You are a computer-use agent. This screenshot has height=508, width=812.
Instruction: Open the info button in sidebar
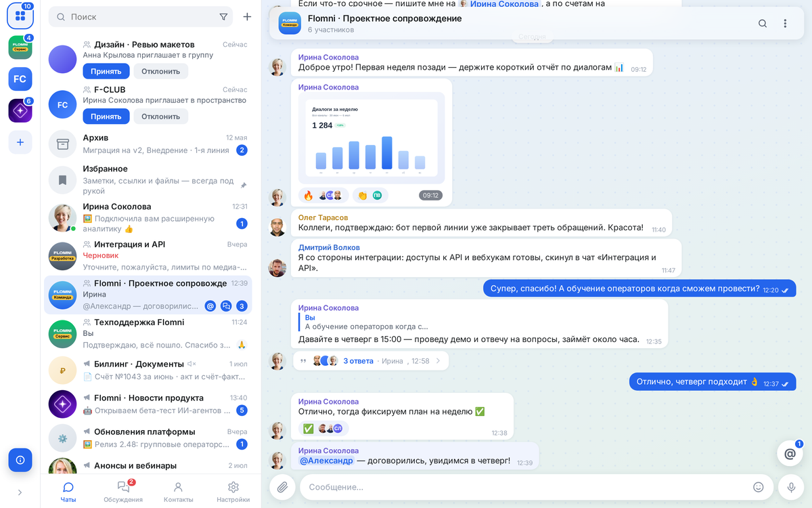tap(20, 460)
